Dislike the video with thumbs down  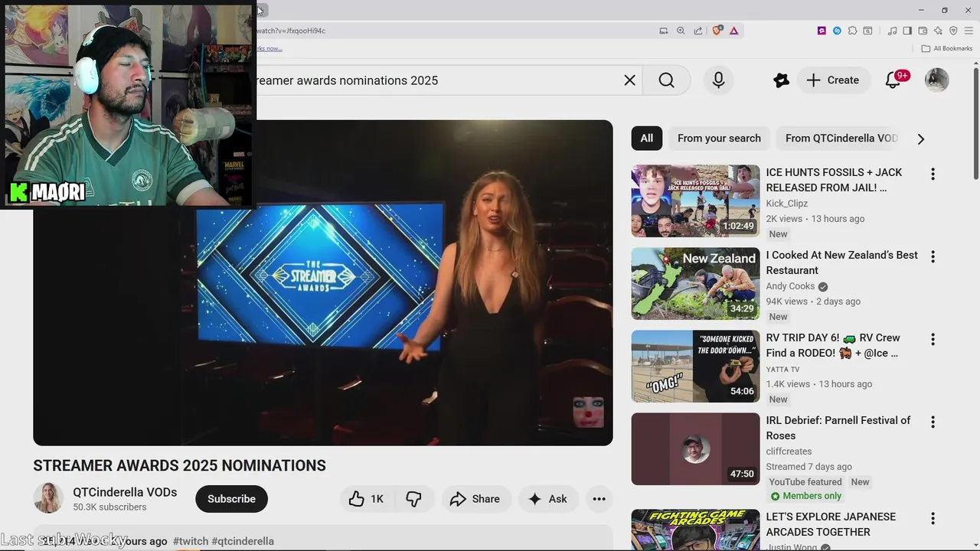[413, 499]
